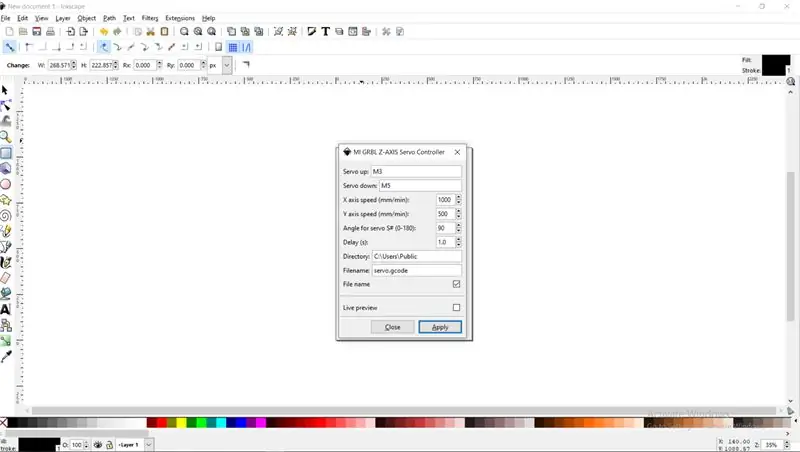Pick the yellow swatch in palette

pos(181,422)
